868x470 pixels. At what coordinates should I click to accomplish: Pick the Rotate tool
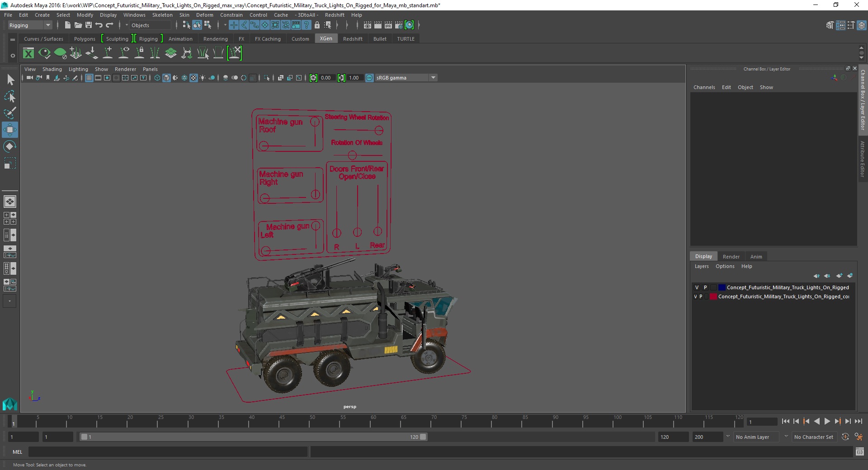(x=10, y=146)
